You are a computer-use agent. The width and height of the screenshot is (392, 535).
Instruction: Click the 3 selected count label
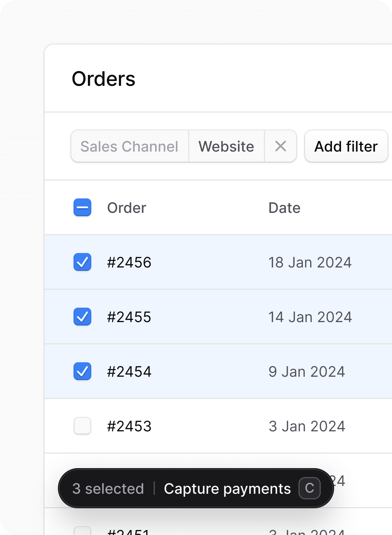click(x=108, y=489)
